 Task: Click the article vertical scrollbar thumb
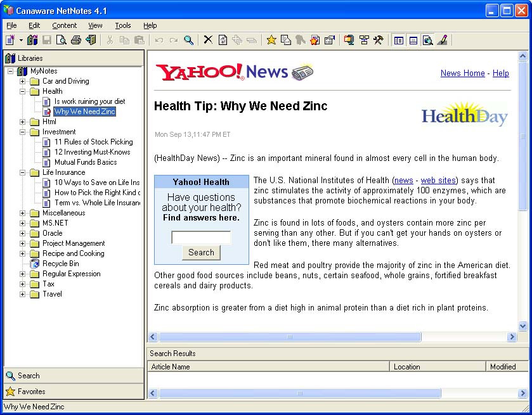pos(523,136)
